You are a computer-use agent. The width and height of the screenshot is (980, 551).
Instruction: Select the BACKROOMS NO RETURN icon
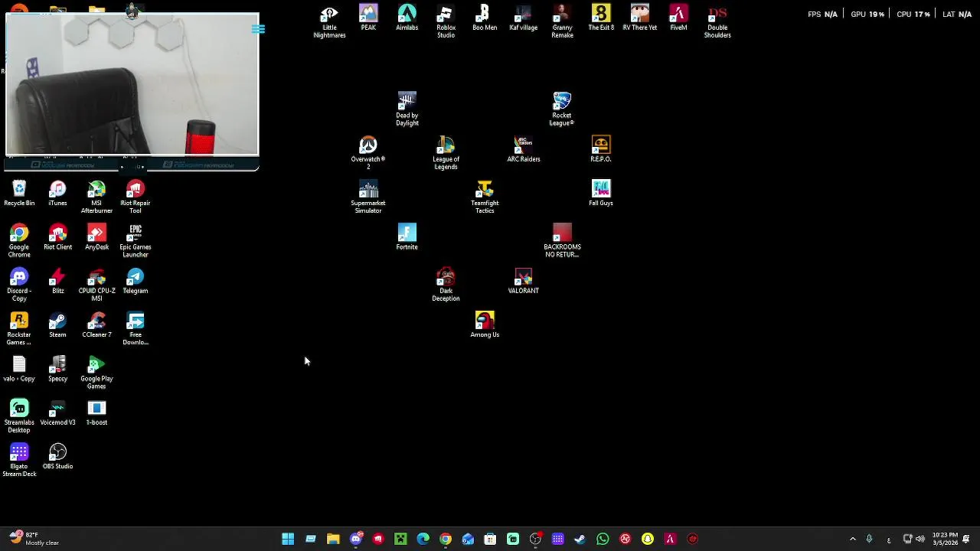pos(562,241)
